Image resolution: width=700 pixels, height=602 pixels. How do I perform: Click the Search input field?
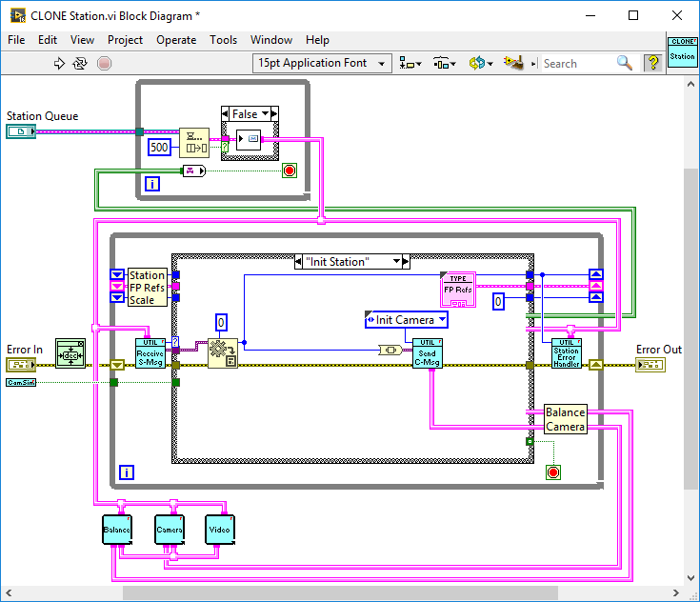point(577,63)
